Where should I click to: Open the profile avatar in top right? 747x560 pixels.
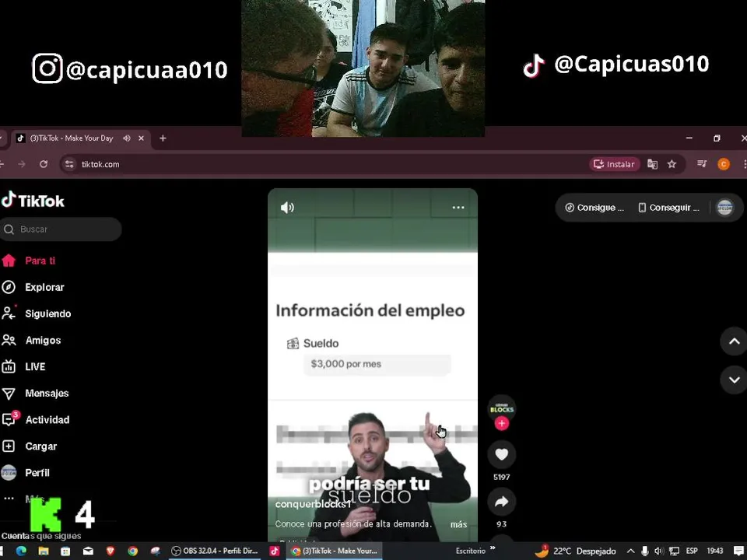[724, 208]
